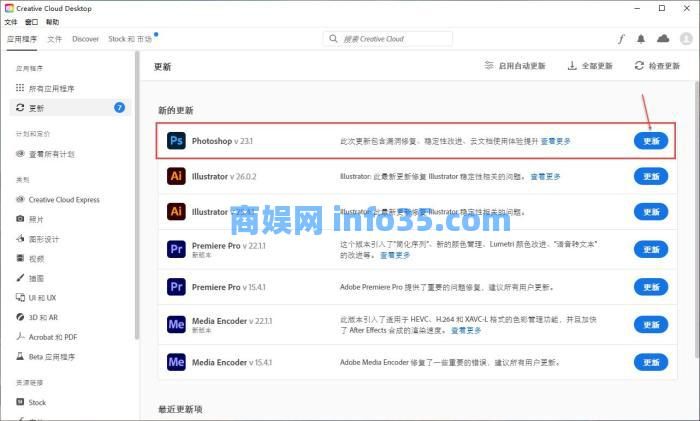700x421 pixels.
Task: Update Premiere Pro v22.1.1
Action: (x=651, y=249)
